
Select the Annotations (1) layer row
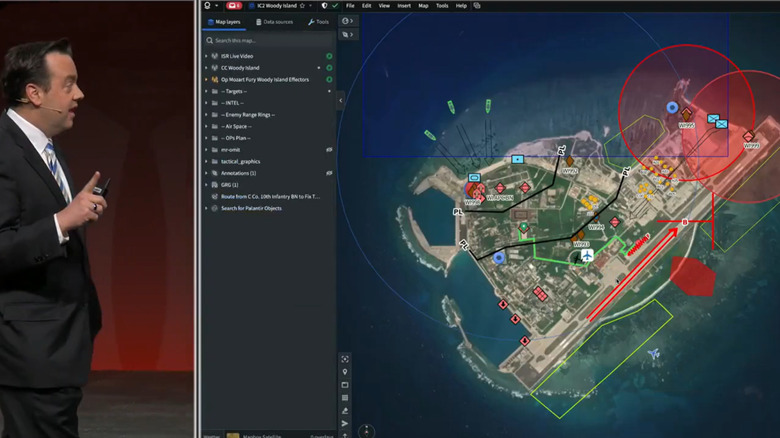pyautogui.click(x=269, y=173)
